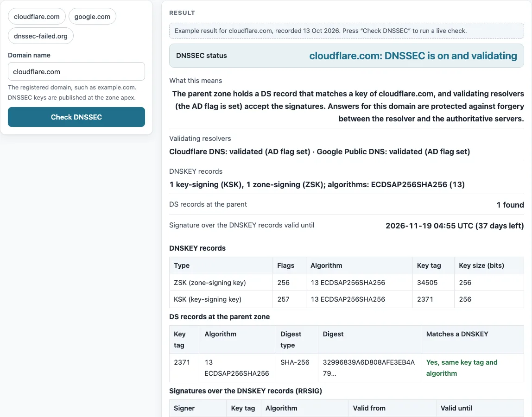This screenshot has height=417, width=532.
Task: Click flags value 257 in DNSKEY table
Action: (x=289, y=299)
